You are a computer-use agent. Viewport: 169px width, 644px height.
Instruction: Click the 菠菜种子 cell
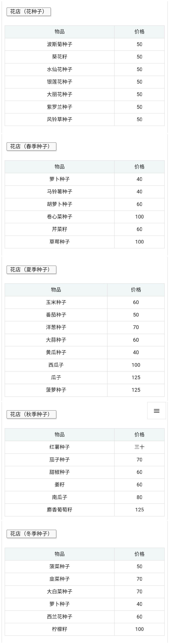pyautogui.click(x=60, y=566)
